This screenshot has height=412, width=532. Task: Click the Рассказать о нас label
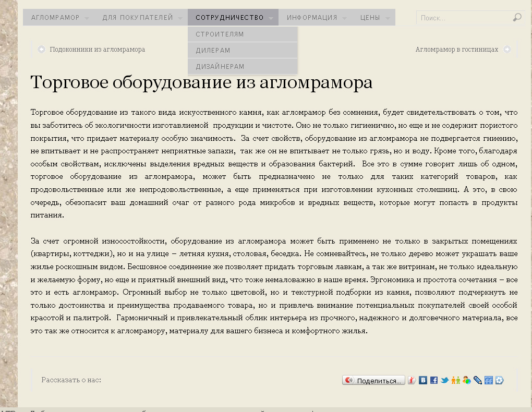[71, 380]
